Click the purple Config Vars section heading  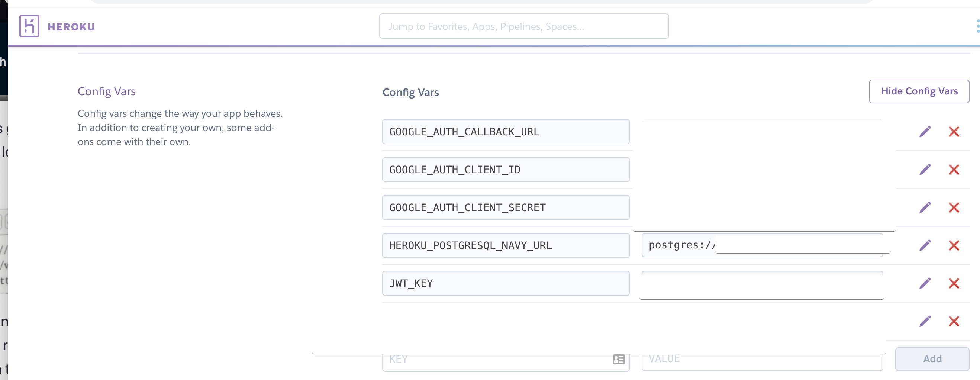(107, 92)
